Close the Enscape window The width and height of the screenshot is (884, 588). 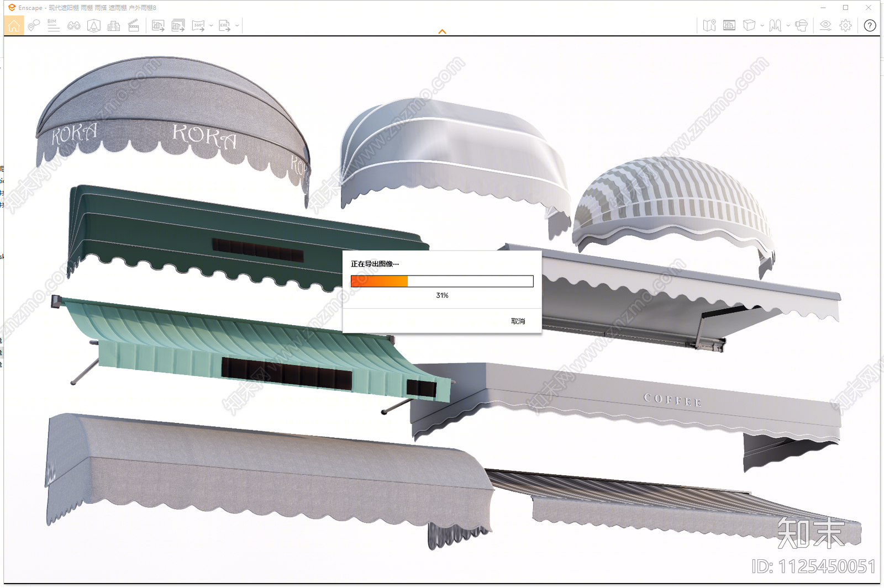[869, 8]
